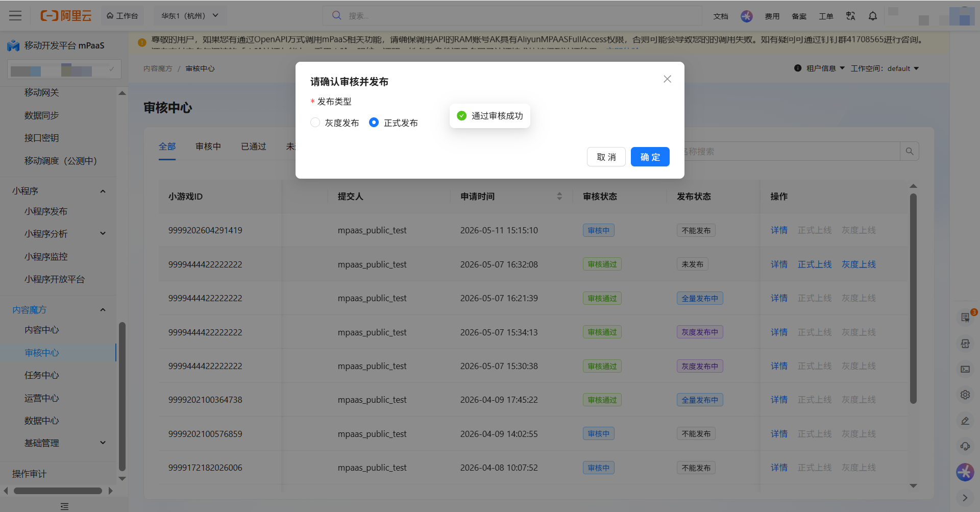Click 灰度上线 for 2026-05-07 16:32:08 row

pyautogui.click(x=859, y=264)
